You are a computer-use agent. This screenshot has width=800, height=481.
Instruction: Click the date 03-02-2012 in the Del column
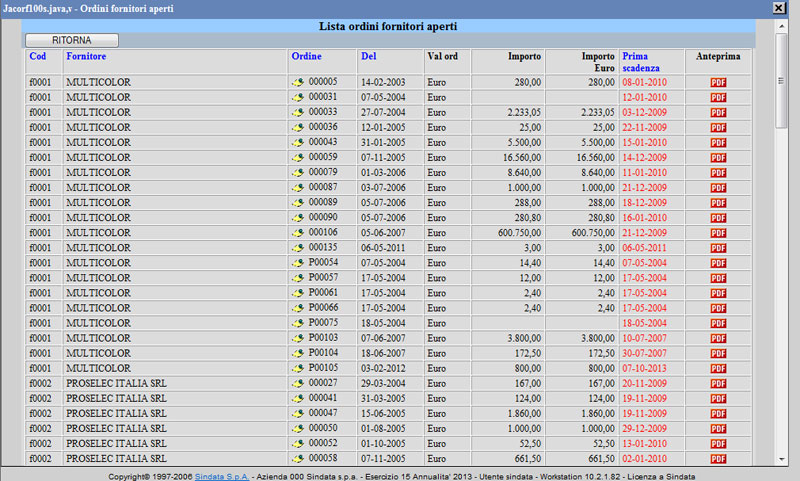pyautogui.click(x=383, y=368)
